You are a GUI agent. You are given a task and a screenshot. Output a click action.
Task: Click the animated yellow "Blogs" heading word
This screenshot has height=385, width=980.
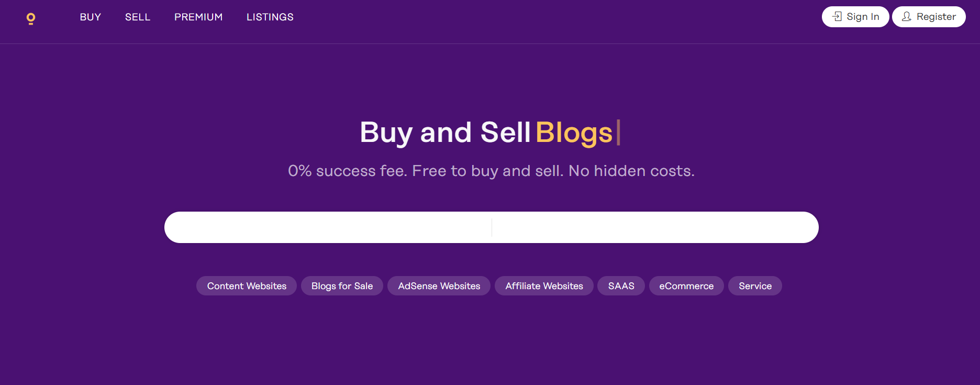[x=574, y=133]
